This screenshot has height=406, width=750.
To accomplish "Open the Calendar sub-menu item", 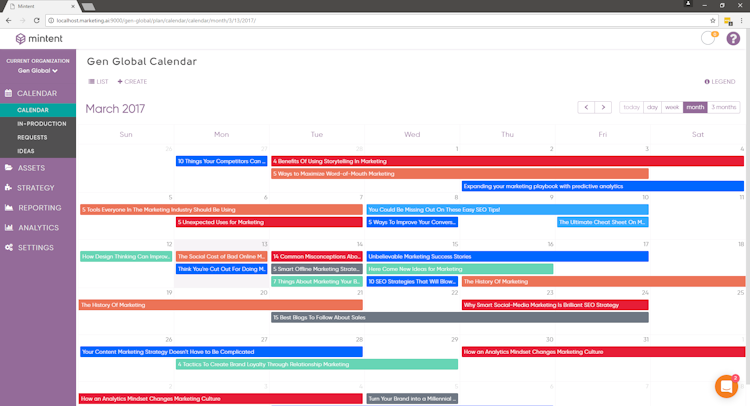I will [38, 110].
